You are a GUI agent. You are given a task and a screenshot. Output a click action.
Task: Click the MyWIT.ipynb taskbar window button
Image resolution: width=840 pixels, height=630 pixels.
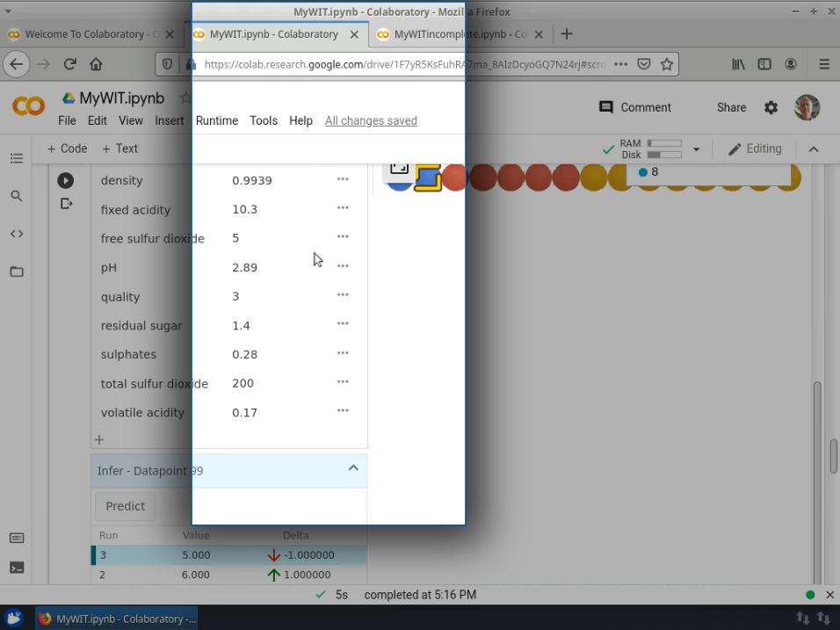point(117,619)
